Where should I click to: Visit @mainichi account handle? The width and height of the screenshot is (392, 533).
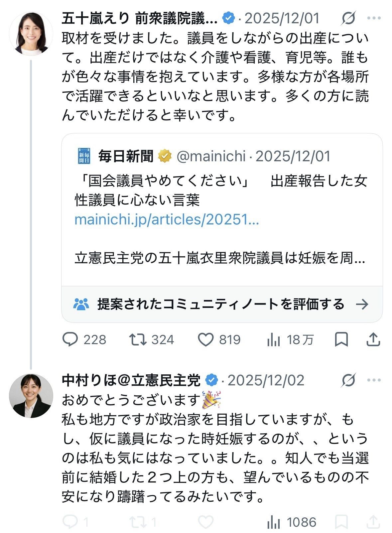(211, 156)
